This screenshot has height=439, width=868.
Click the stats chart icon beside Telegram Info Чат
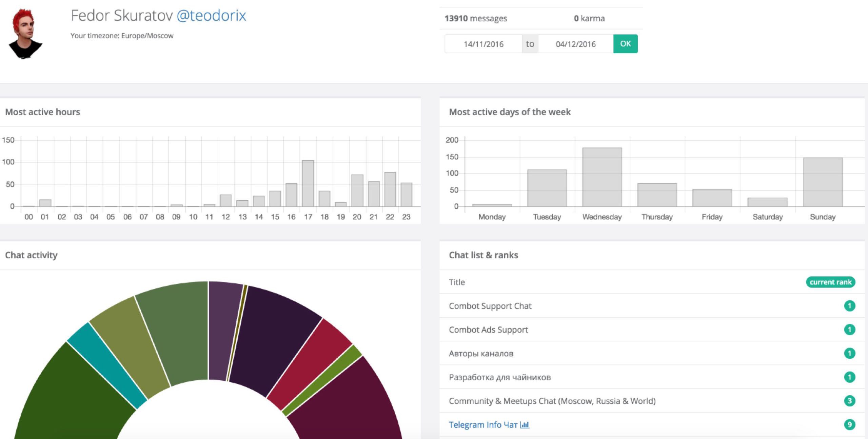pyautogui.click(x=525, y=424)
